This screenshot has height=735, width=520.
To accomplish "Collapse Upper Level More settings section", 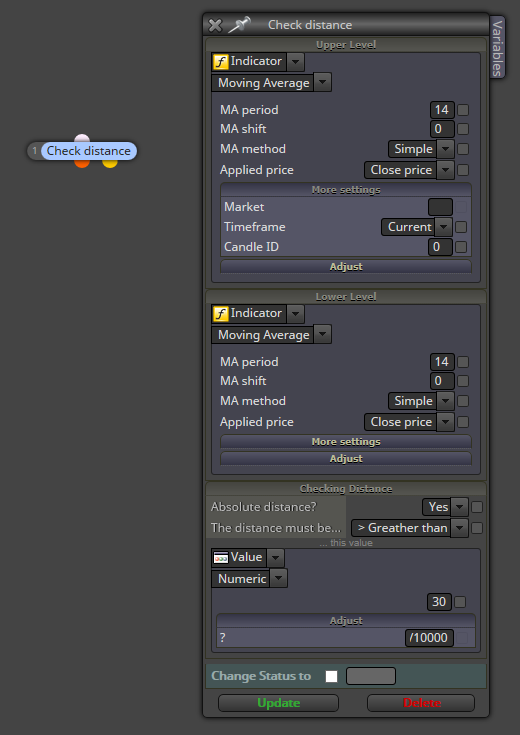I will coord(346,190).
